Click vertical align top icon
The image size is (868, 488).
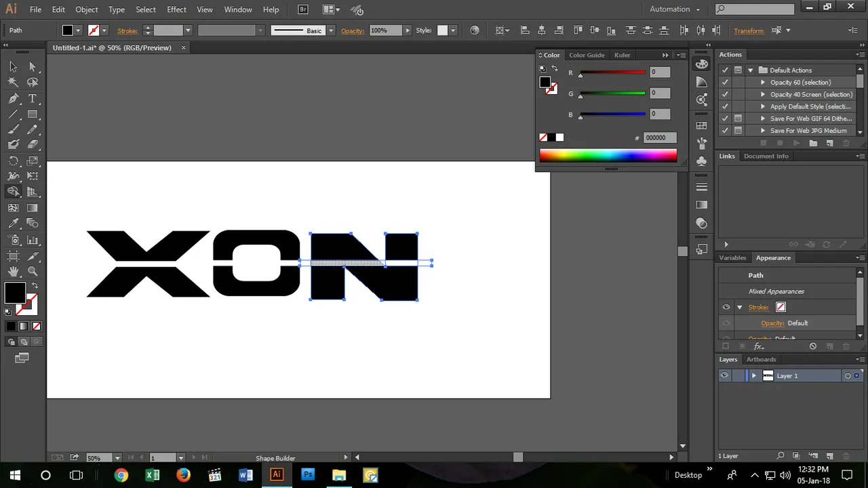[x=578, y=30]
